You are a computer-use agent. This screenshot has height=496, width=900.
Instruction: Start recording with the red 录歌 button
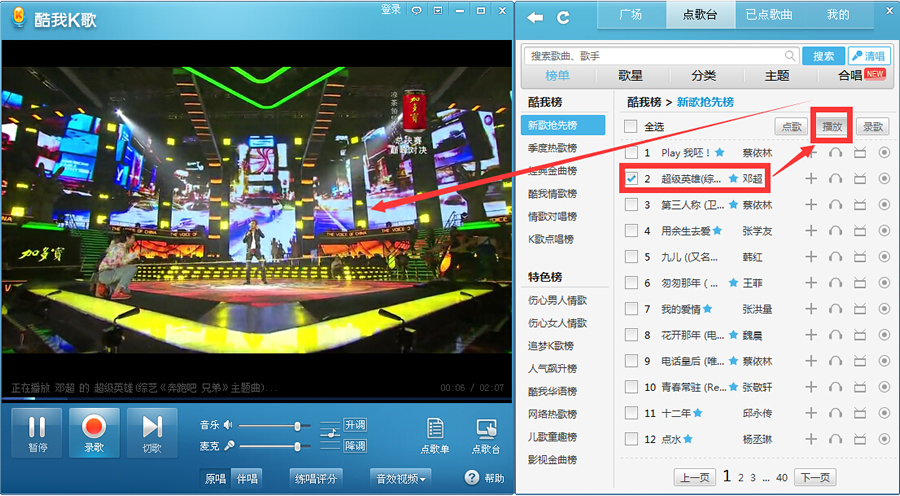coord(94,433)
